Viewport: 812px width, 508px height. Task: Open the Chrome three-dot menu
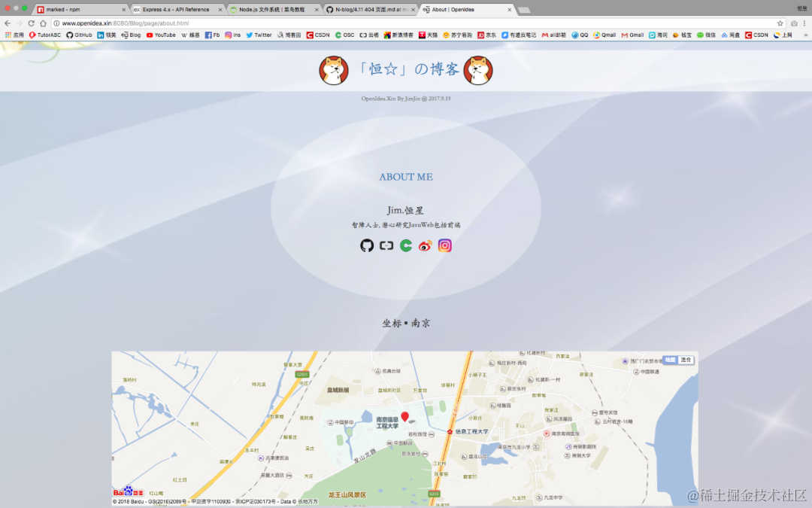coord(804,23)
